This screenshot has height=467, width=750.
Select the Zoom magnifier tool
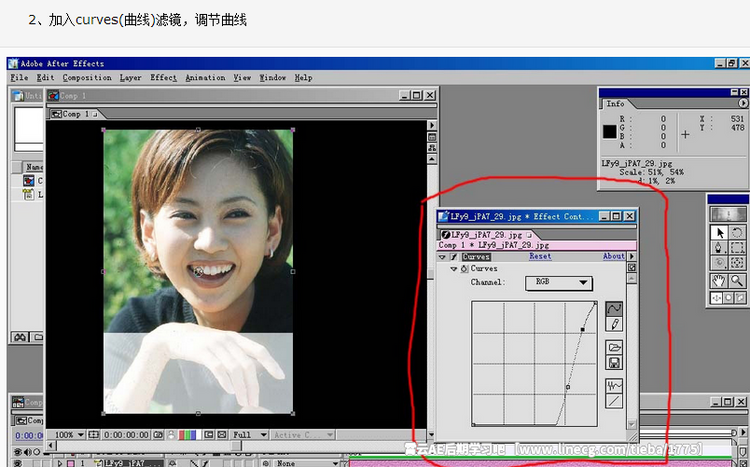738,281
